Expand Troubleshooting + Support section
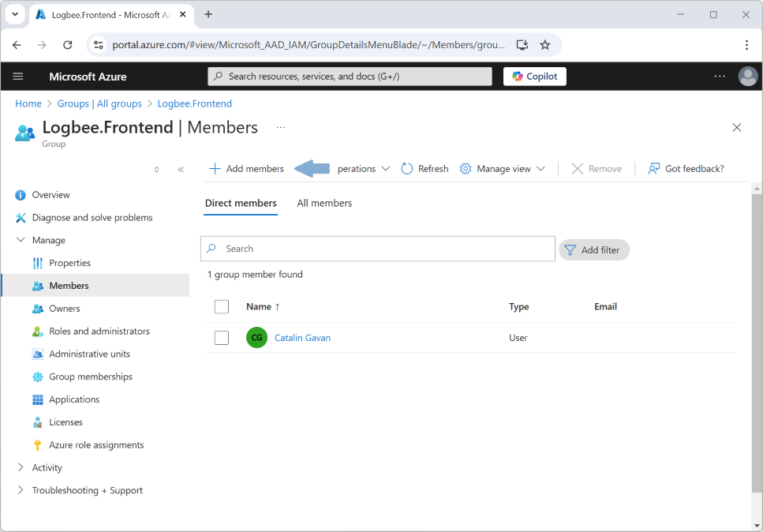Screen dimensions: 763x532 21,490
